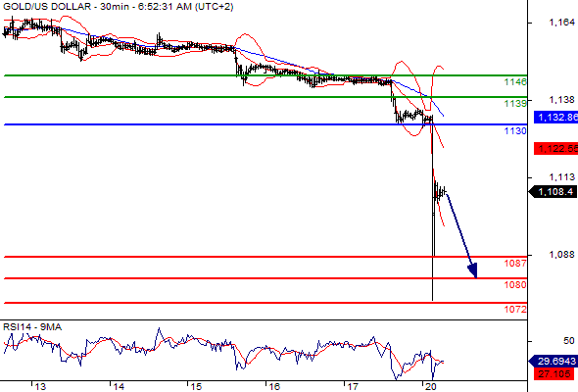Screen dimensions: 578x392
Task: Select the blue 1130 pivot label
Action: (515, 131)
